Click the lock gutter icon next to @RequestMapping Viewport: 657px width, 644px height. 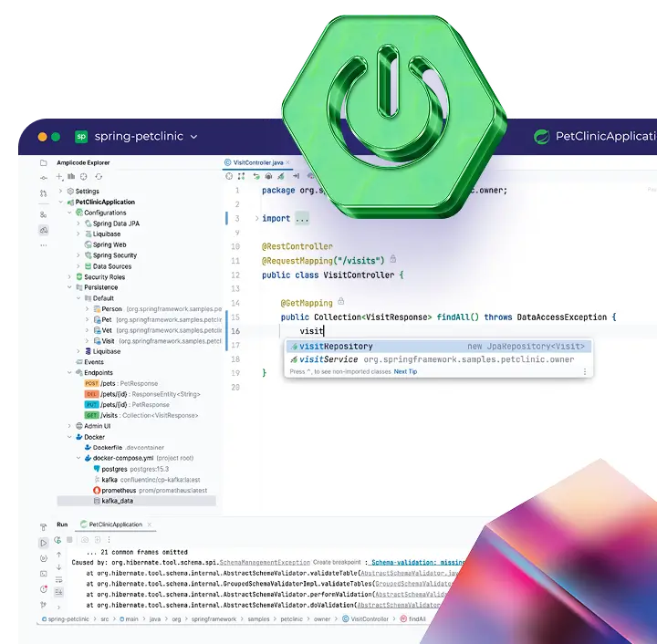tap(393, 260)
